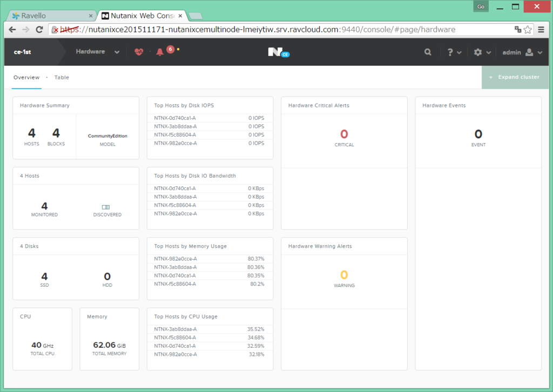
Task: Click the 62.06 GiB total memory value
Action: [x=109, y=345]
